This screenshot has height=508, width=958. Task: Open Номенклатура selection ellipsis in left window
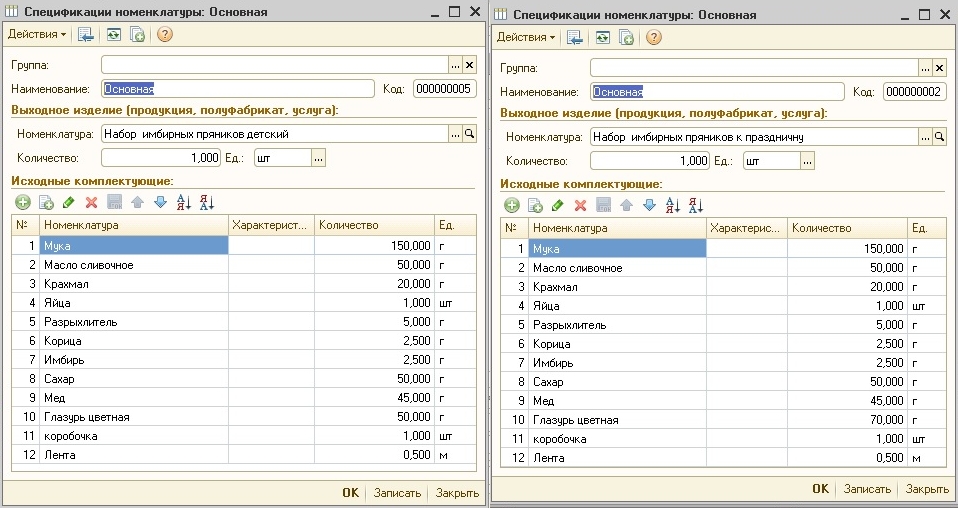(x=455, y=134)
